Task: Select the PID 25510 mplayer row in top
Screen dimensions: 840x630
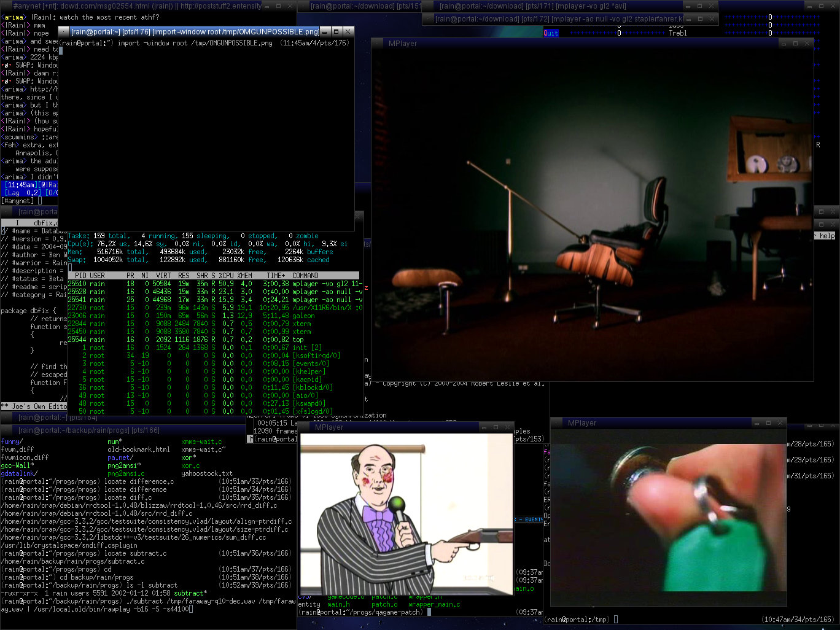Action: click(215, 284)
